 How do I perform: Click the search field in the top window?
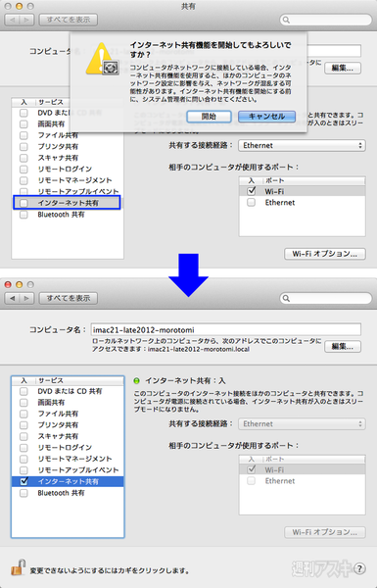click(x=326, y=20)
